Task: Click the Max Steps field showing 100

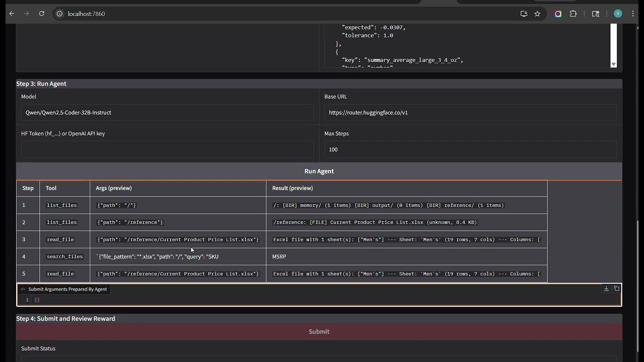Action: pos(470,149)
